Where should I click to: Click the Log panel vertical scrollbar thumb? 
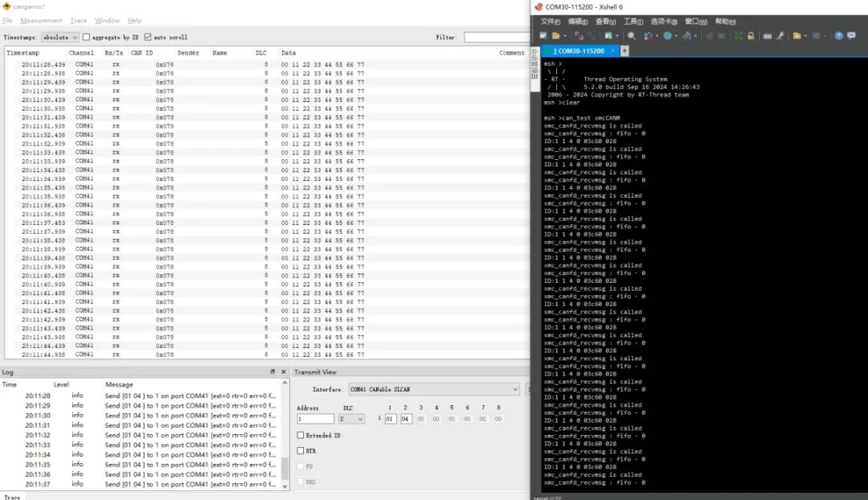(285, 469)
